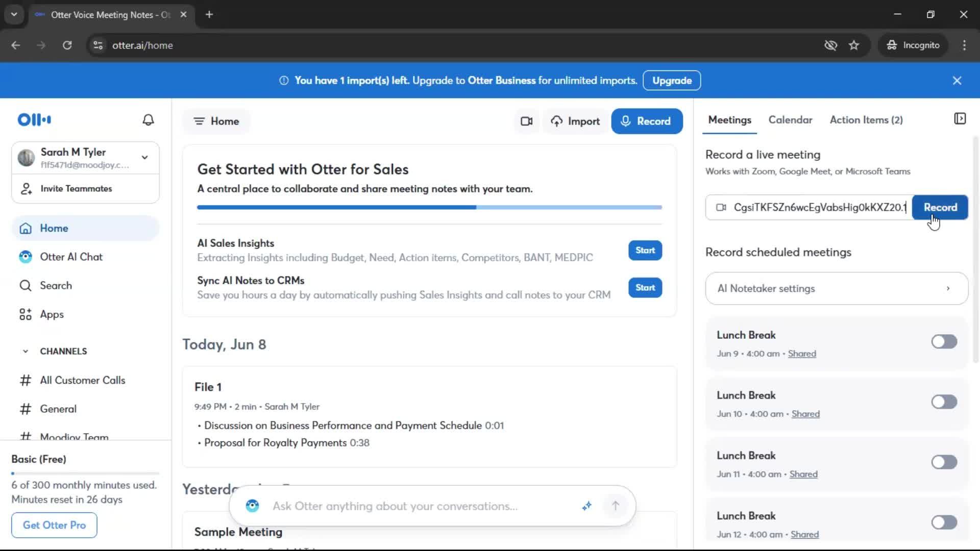
Task: Select Home in the sidebar
Action: (85, 229)
